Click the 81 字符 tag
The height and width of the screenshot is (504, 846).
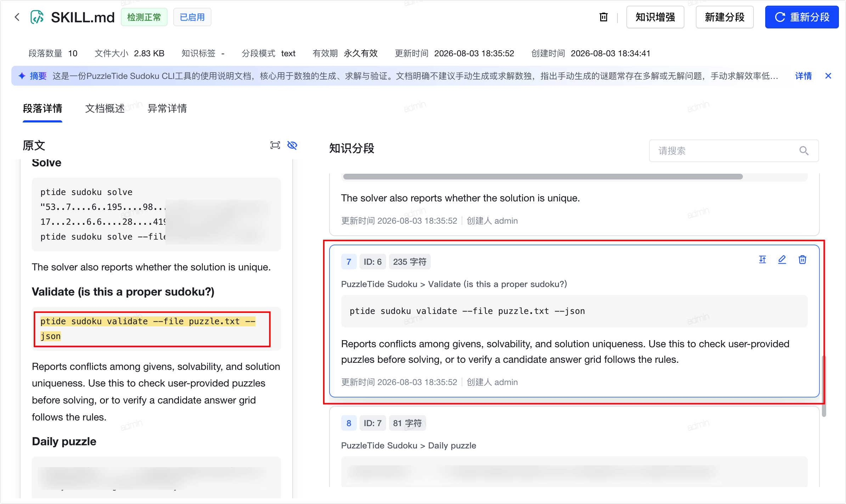tap(407, 423)
